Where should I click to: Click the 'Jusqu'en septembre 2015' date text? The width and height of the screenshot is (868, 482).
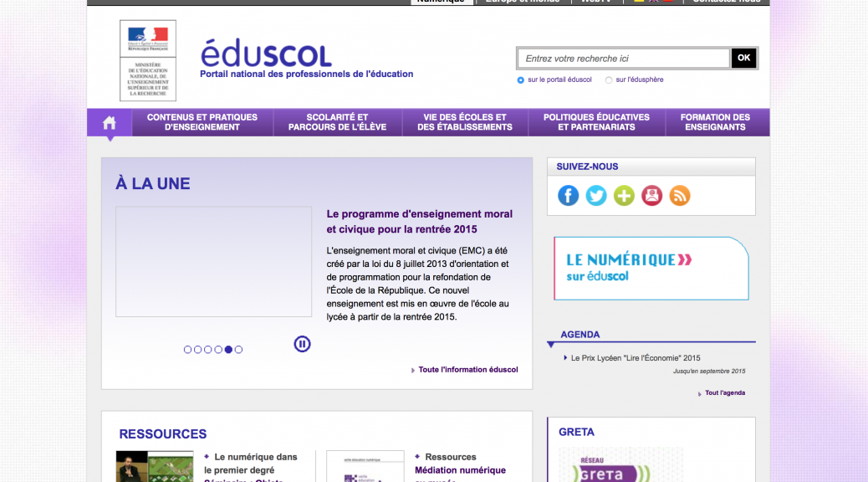pyautogui.click(x=709, y=372)
